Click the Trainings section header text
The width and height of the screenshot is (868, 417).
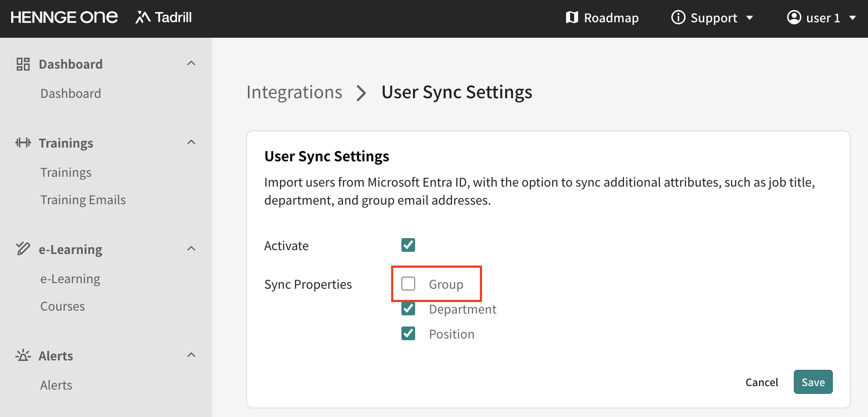(66, 143)
